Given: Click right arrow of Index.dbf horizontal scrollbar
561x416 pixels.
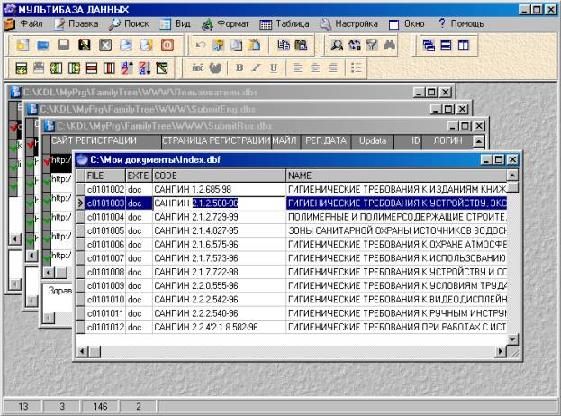Looking at the screenshot, I should tap(500, 352).
